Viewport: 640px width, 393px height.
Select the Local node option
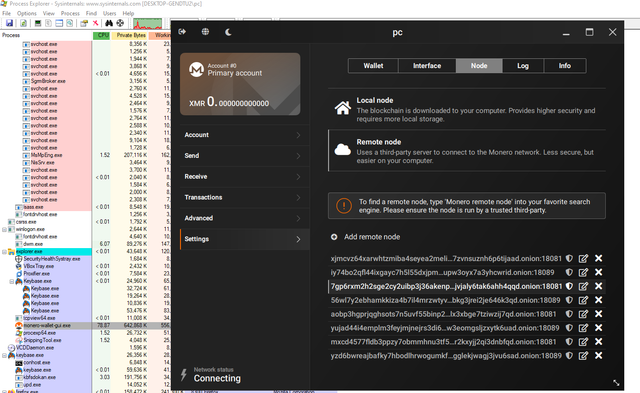467,109
